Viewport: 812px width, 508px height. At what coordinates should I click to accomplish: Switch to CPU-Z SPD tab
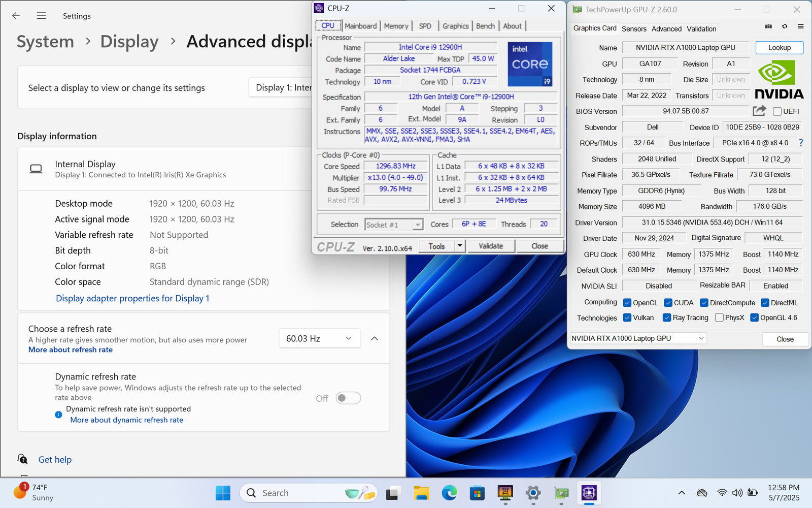[425, 26]
